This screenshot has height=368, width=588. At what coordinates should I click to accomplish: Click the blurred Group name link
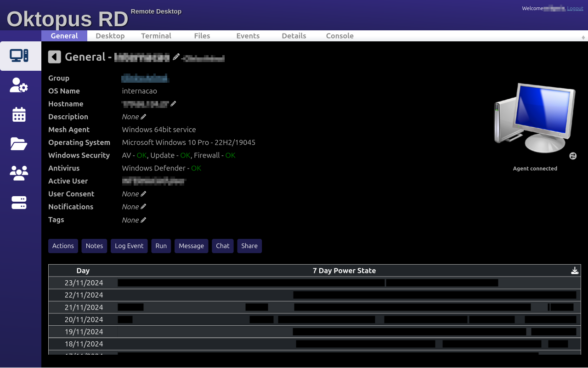pyautogui.click(x=145, y=78)
